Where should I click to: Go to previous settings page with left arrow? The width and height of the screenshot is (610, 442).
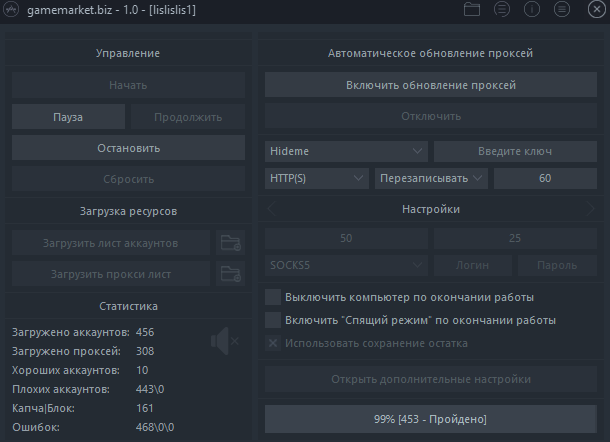(x=272, y=209)
